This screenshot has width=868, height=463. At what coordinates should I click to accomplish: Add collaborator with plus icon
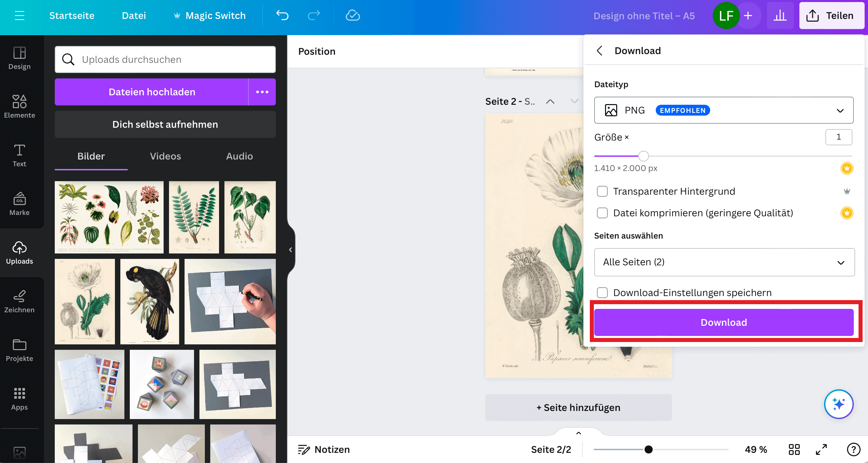pyautogui.click(x=748, y=16)
